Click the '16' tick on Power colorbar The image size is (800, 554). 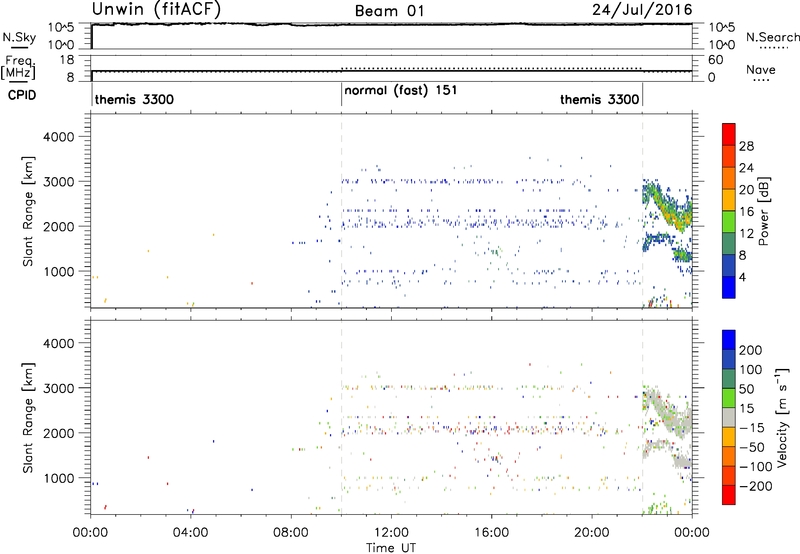[746, 212]
